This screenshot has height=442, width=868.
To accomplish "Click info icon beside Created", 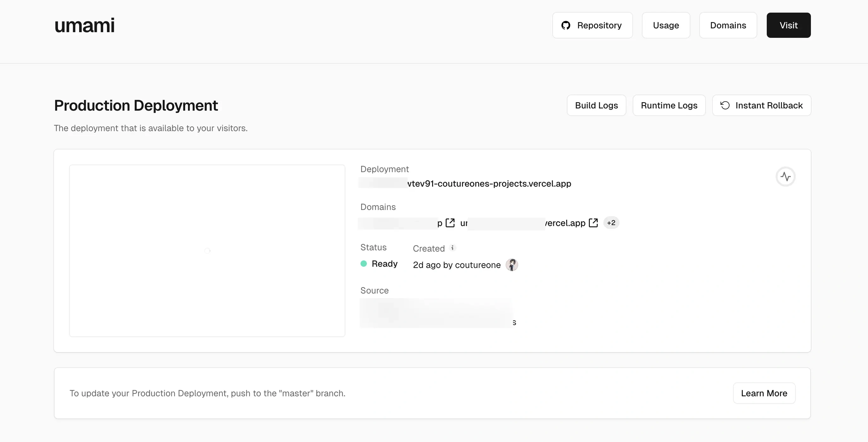I will (x=453, y=247).
